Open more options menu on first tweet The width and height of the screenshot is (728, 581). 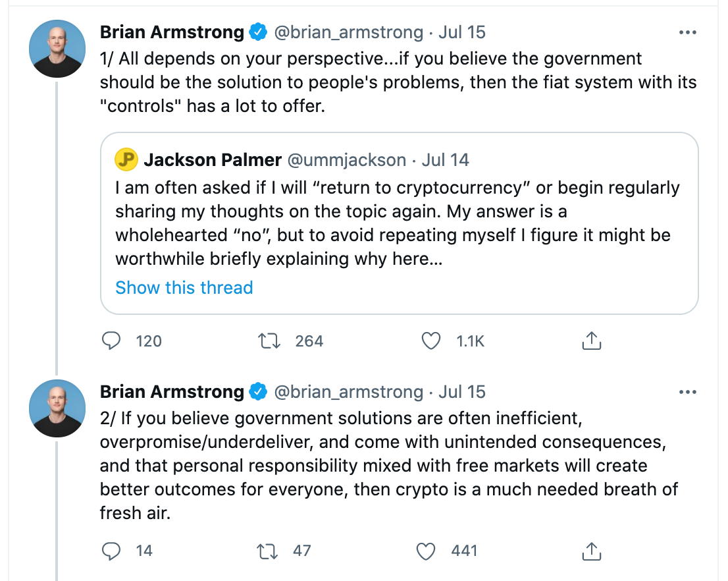(687, 32)
